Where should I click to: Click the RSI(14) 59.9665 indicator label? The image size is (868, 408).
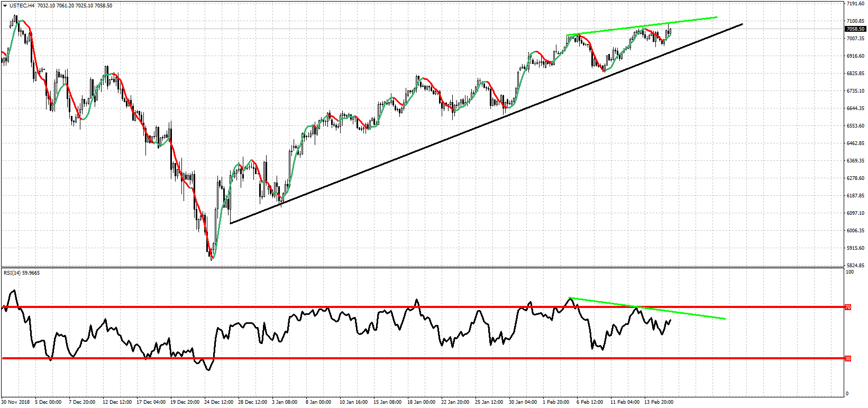click(x=22, y=273)
